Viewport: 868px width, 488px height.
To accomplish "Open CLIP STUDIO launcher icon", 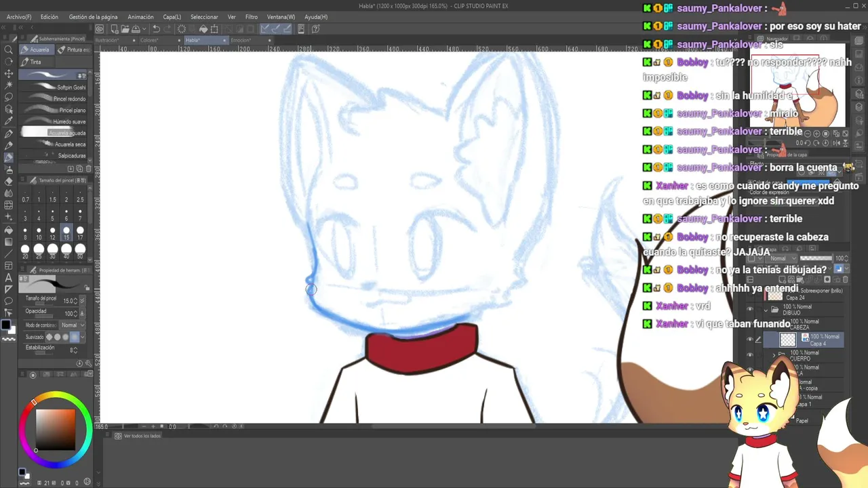I will coord(100,29).
